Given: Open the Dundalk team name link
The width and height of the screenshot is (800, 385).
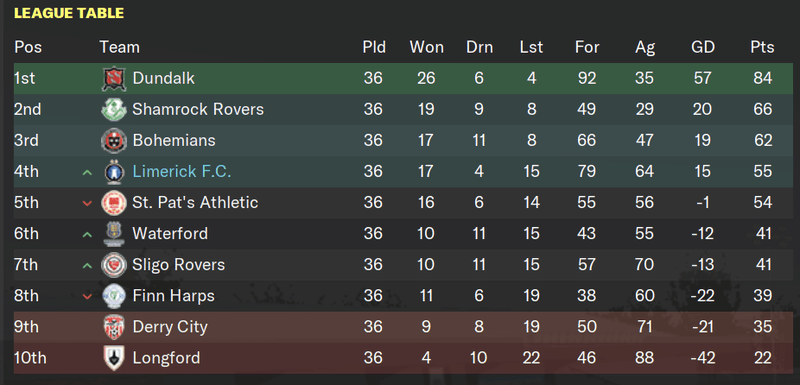Looking at the screenshot, I should 163,78.
